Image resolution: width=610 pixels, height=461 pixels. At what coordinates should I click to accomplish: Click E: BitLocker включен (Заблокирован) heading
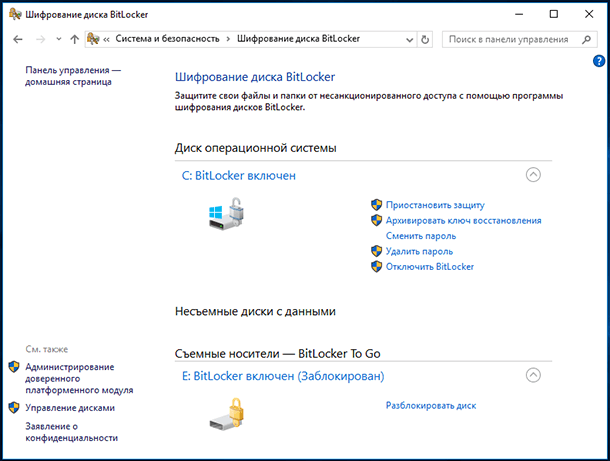283,376
